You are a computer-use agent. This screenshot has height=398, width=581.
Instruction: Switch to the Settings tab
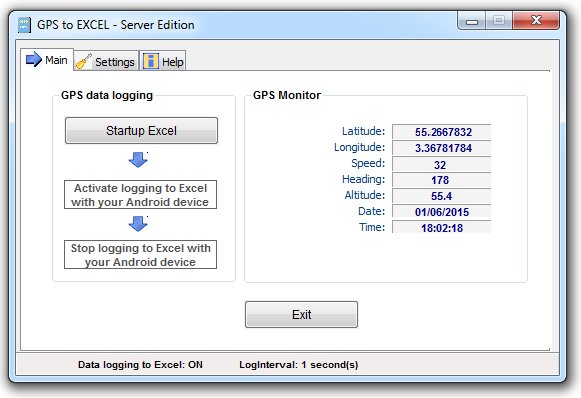(106, 61)
